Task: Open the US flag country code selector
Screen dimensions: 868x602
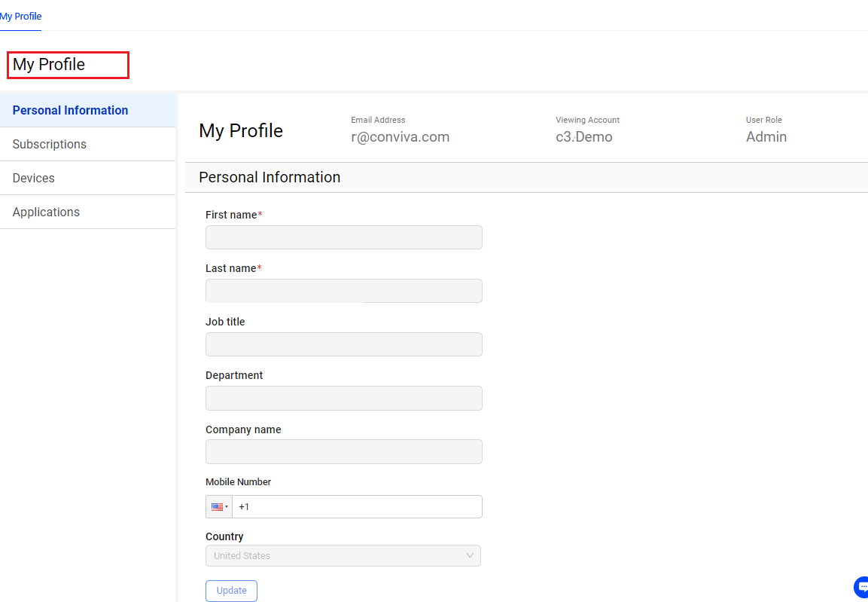Action: pyautogui.click(x=219, y=507)
